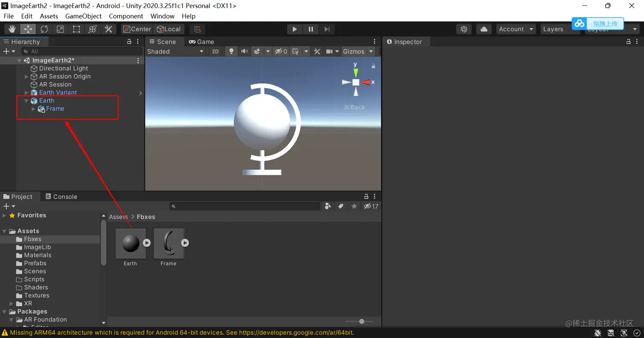Expand the Earth model asset contents

click(x=147, y=243)
